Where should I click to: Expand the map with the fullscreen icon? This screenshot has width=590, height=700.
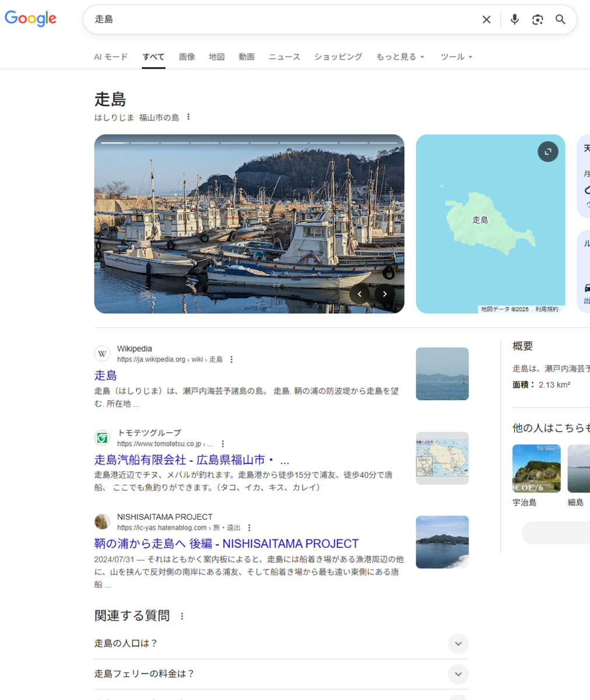pyautogui.click(x=547, y=151)
